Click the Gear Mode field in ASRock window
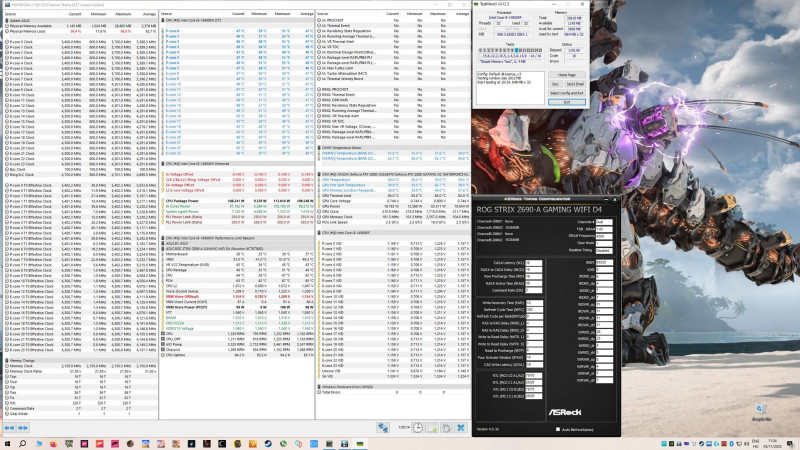This screenshot has height=450, width=800. [604, 243]
